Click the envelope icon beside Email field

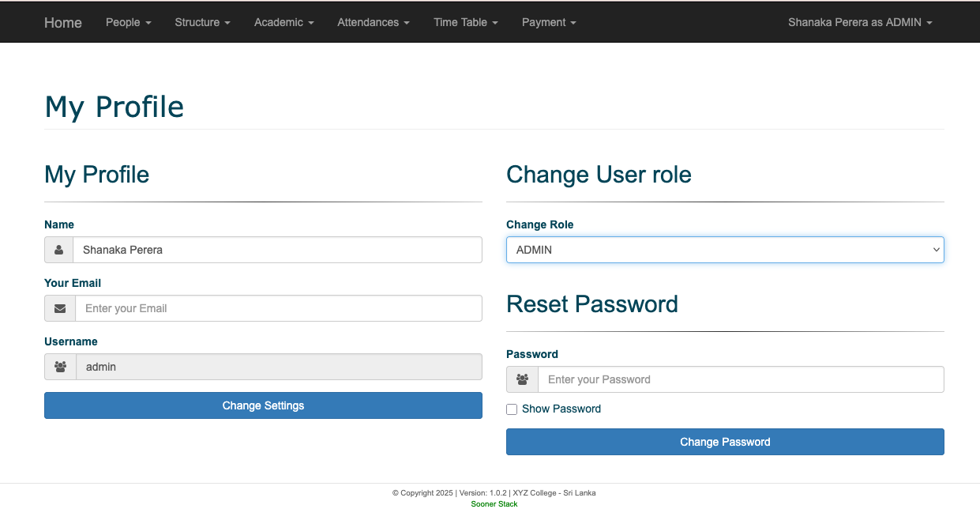pyautogui.click(x=60, y=308)
